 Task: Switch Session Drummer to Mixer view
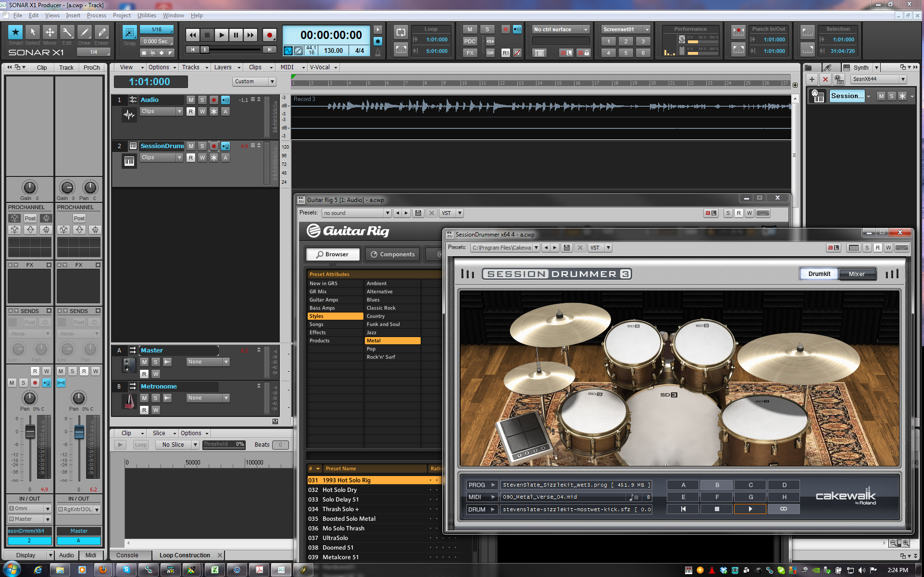[x=856, y=274]
